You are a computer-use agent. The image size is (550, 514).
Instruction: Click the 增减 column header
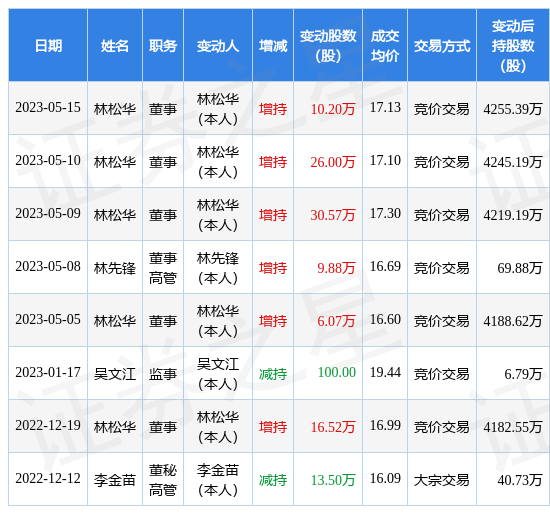pos(273,46)
